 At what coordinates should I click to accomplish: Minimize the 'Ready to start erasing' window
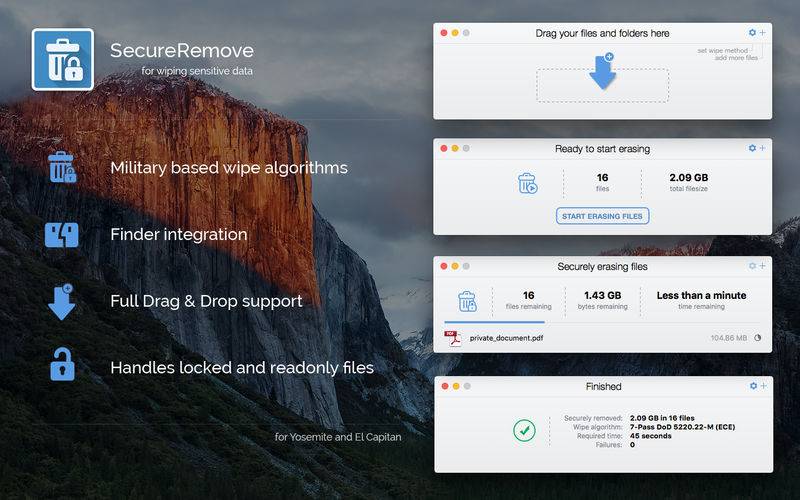click(x=455, y=148)
